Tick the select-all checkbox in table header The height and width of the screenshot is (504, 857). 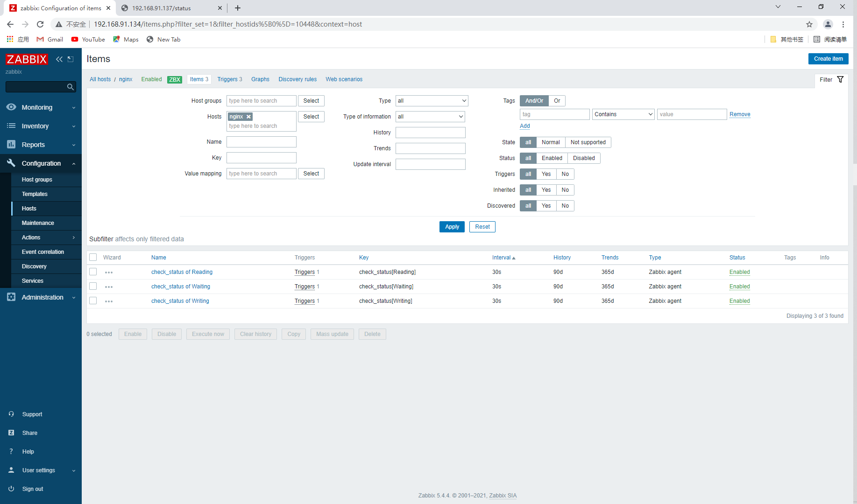[x=93, y=258]
